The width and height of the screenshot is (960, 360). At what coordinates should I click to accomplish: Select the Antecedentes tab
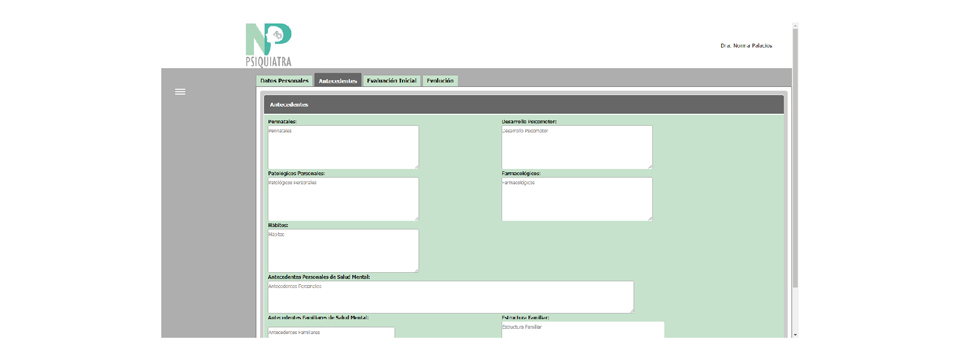point(338,81)
